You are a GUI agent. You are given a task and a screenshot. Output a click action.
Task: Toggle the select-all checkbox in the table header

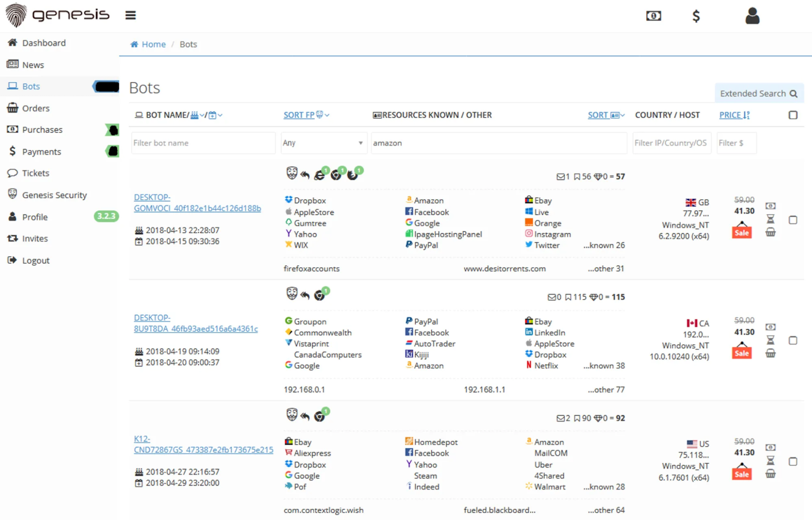point(793,115)
